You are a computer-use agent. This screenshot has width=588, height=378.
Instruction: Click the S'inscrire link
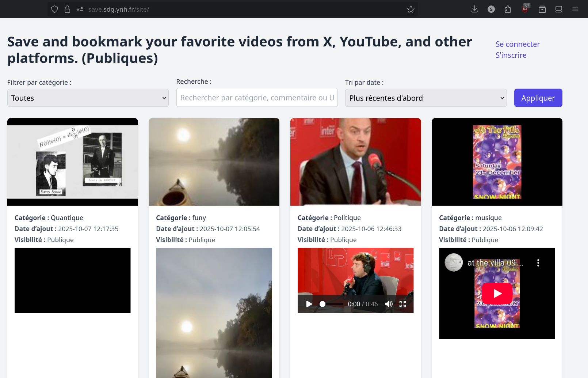coord(511,55)
